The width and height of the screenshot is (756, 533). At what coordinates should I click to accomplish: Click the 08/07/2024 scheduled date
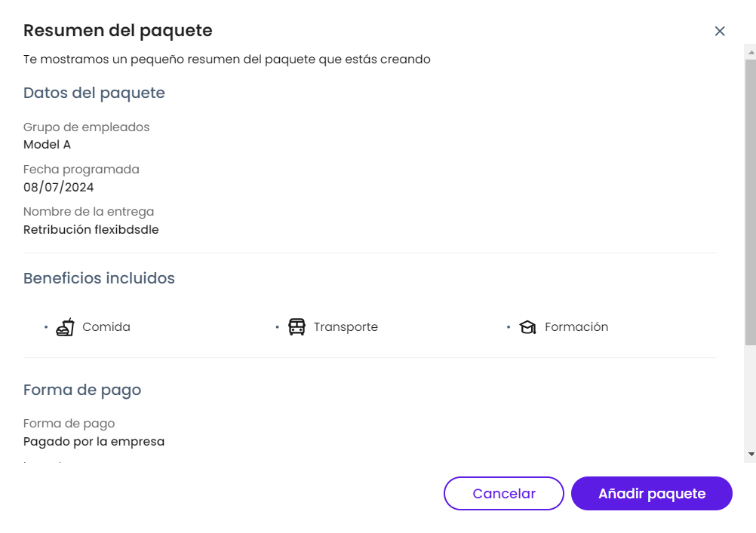[x=59, y=187]
